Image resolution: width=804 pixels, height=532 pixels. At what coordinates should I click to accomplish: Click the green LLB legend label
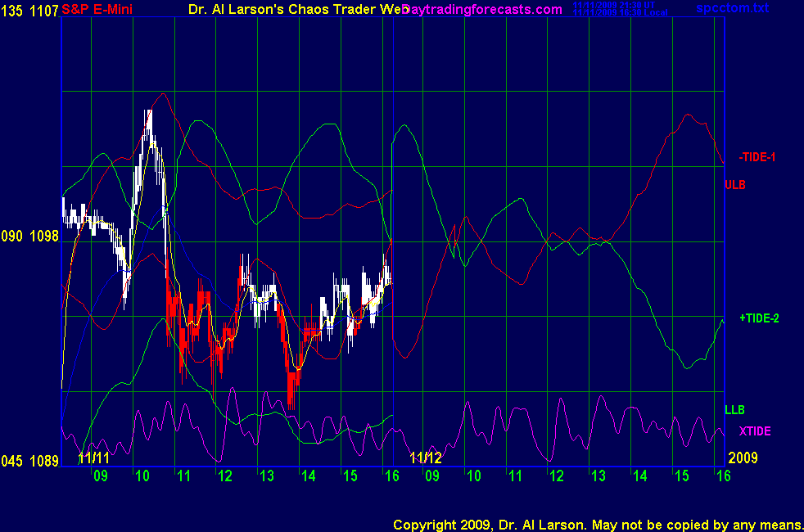[734, 409]
